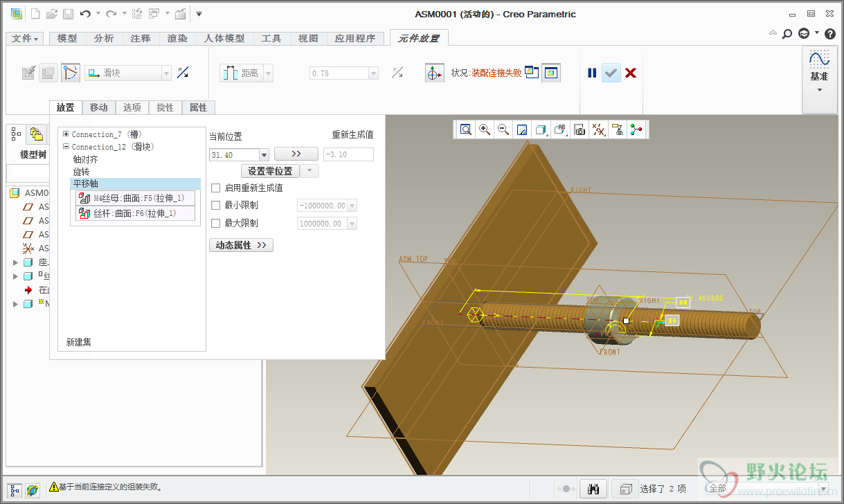Select M4丝母:曲面:F5(拉伸_1) reference
This screenshot has height=504, width=844.
pos(135,199)
